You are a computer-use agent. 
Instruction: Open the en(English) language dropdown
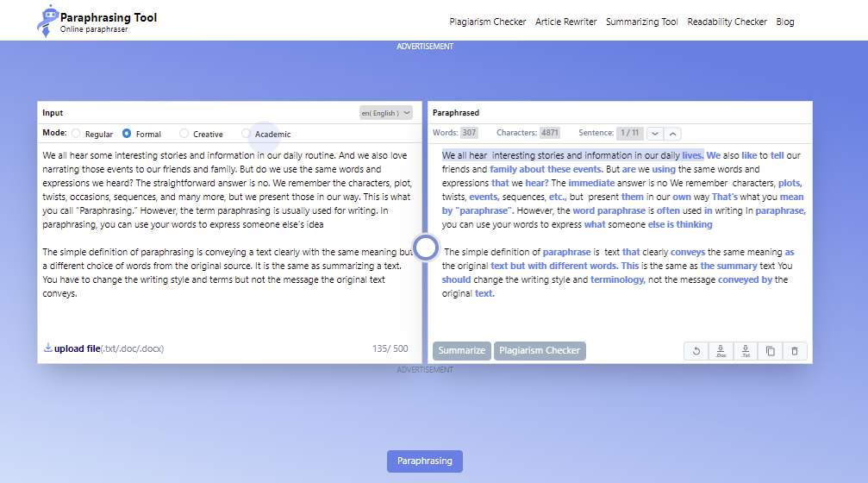pos(385,113)
